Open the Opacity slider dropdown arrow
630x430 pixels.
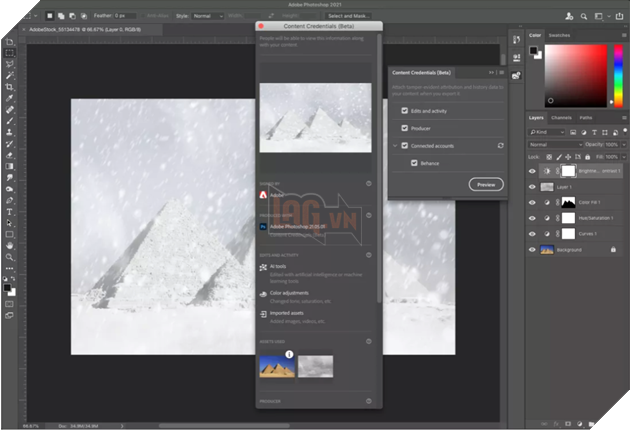(x=624, y=145)
